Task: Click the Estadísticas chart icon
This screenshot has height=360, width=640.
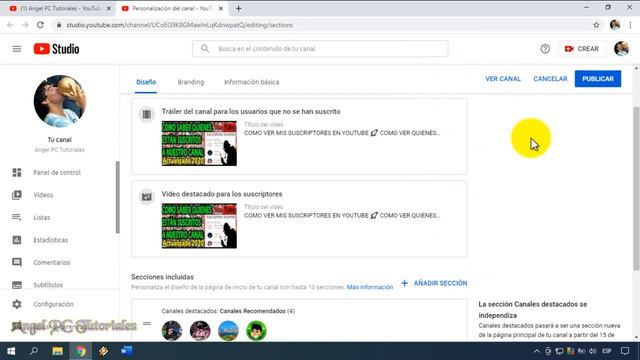Action: pos(17,240)
